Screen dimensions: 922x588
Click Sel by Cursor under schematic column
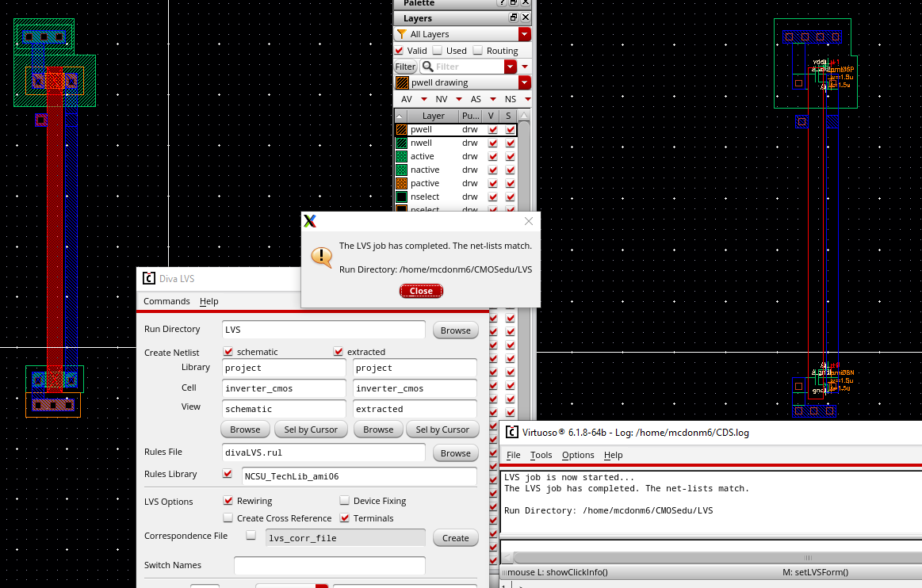[x=311, y=430]
